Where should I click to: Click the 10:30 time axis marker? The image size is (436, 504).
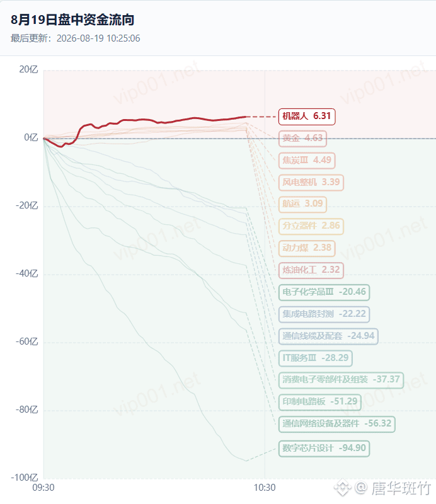tap(265, 488)
